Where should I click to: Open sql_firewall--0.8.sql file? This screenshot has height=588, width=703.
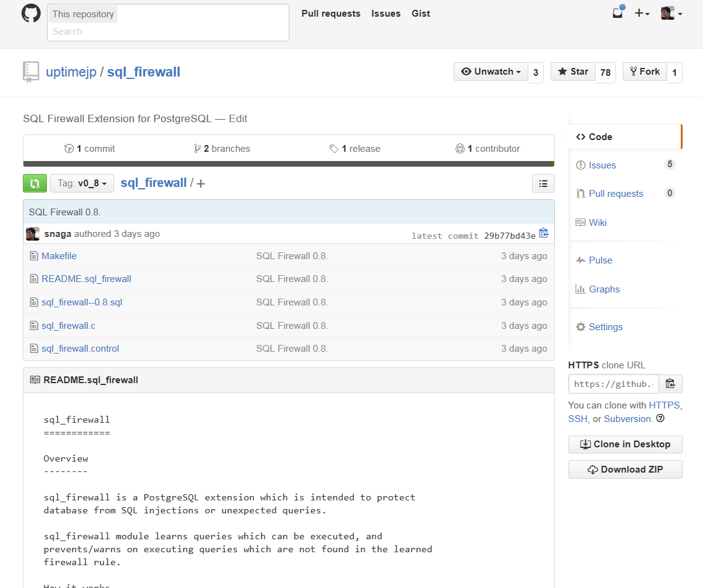pyautogui.click(x=82, y=302)
